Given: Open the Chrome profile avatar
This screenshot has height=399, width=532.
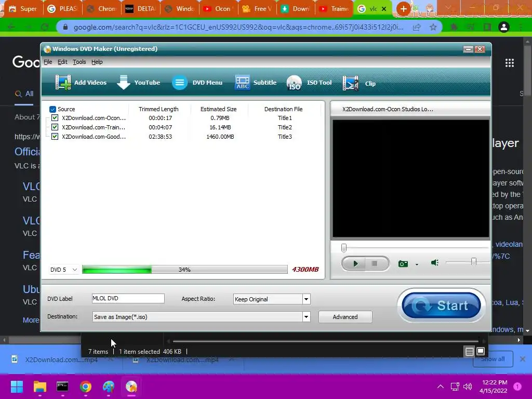Looking at the screenshot, I should tap(504, 27).
